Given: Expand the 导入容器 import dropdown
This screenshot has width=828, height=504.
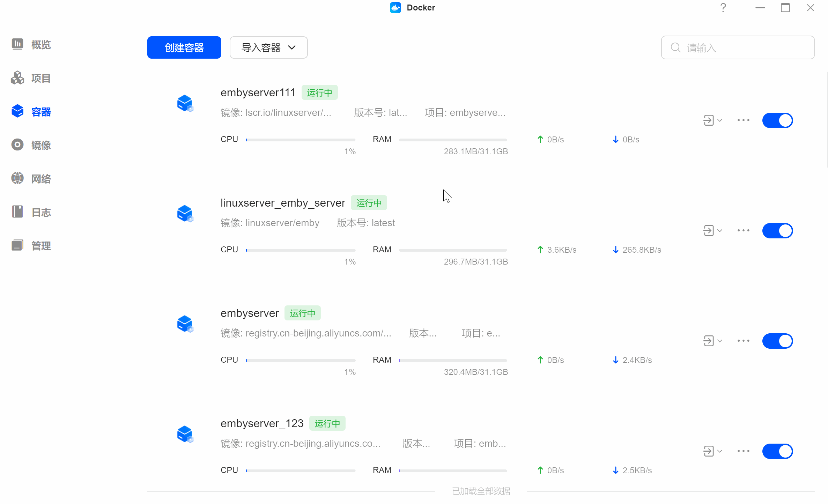Looking at the screenshot, I should tap(268, 47).
